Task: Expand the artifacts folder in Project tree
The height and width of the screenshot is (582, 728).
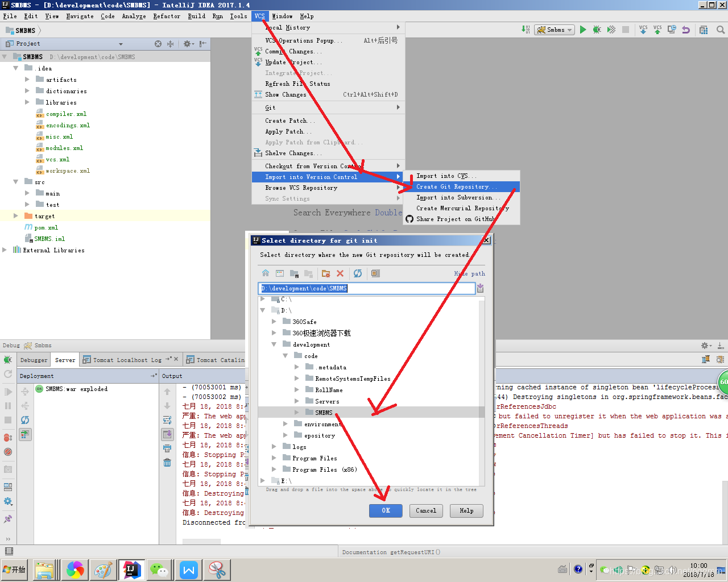Action: coord(27,80)
